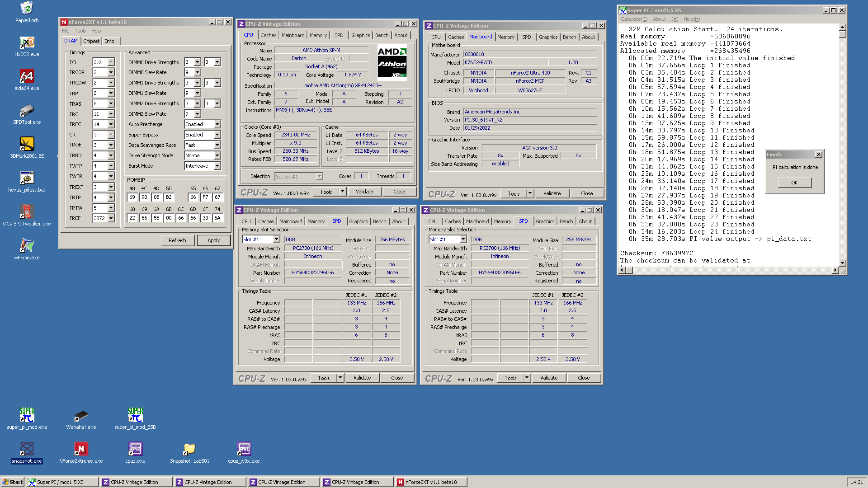Open About tab in right SPD CPU-Z window
Screen dimensions: 868x488
(585, 221)
